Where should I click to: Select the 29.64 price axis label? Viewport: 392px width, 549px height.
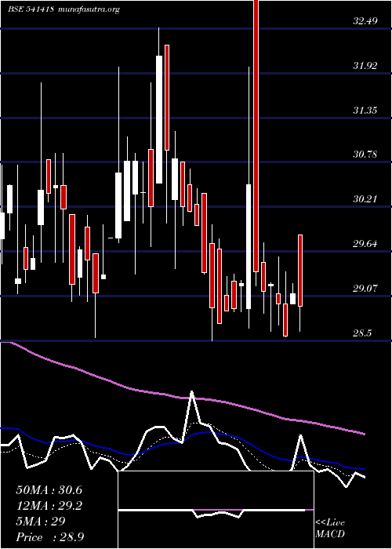[x=365, y=244]
